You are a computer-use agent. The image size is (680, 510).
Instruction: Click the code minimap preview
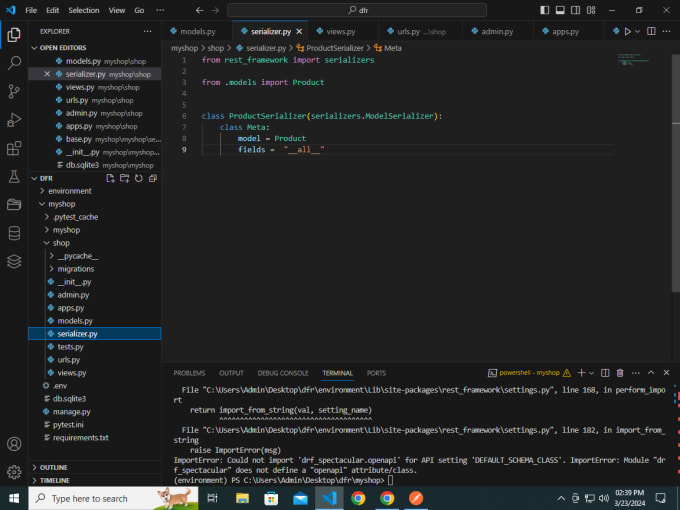pos(633,60)
